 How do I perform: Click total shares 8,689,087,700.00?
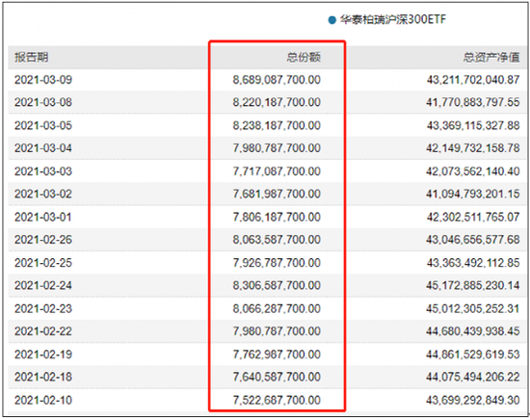point(277,80)
